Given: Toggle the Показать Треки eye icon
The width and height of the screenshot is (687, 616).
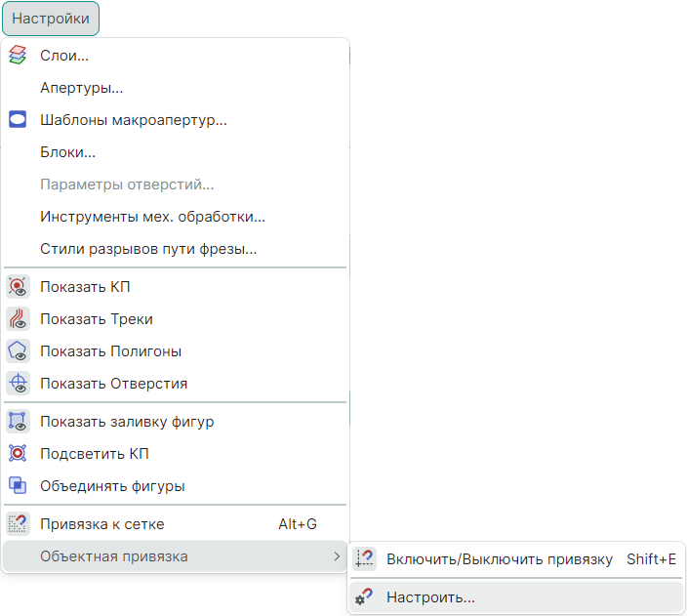Looking at the screenshot, I should (18, 319).
